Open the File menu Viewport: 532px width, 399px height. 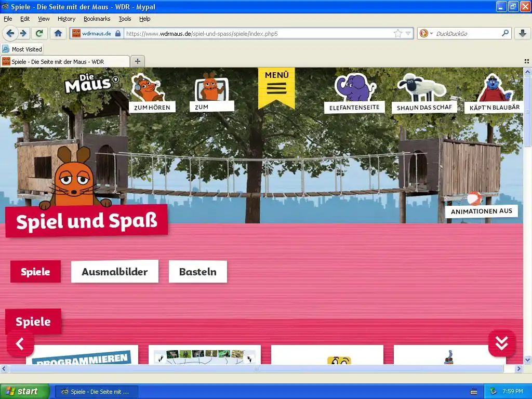[8, 19]
